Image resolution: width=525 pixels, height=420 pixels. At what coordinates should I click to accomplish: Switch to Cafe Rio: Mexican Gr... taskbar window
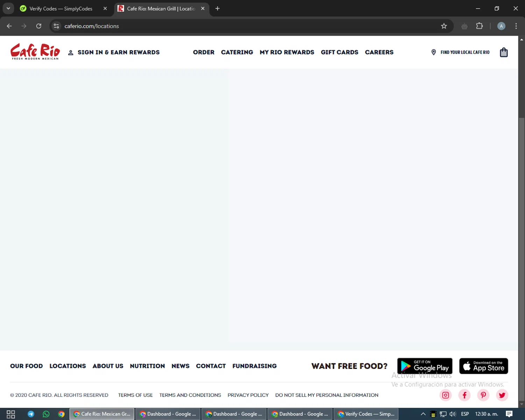tap(102, 414)
